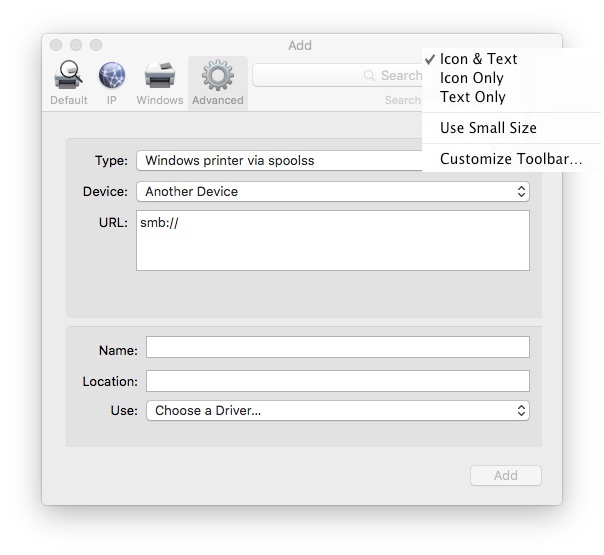Open the Choose a Driver dropdown
Viewport: 604px width, 555px height.
click(x=337, y=410)
